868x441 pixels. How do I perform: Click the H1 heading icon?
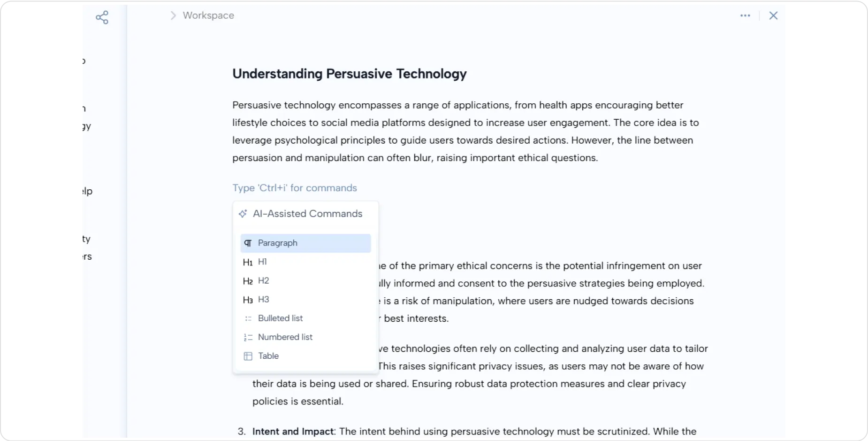(x=248, y=262)
